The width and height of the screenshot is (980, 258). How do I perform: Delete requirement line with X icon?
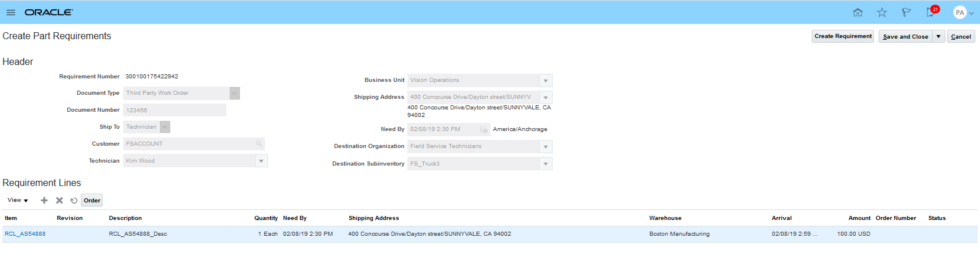(59, 200)
